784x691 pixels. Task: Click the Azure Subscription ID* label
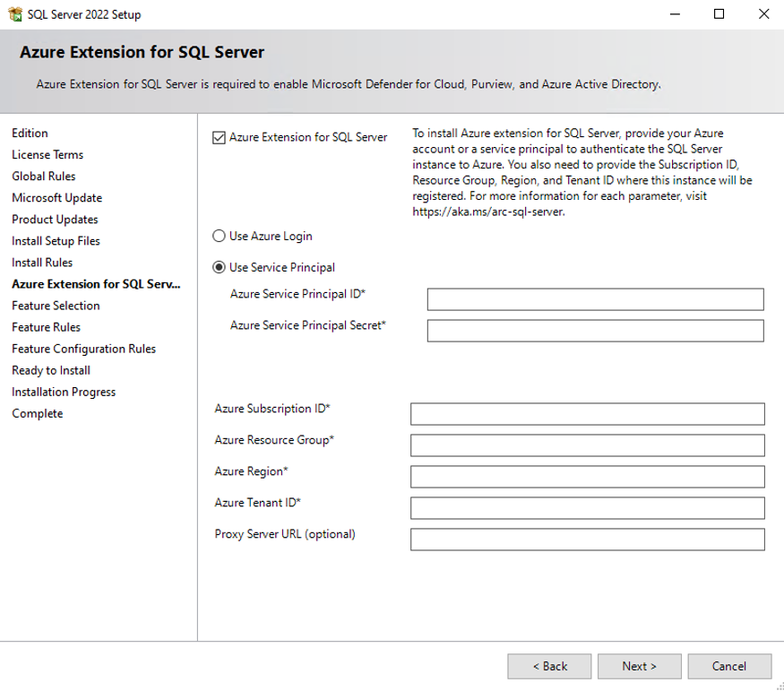coord(272,409)
